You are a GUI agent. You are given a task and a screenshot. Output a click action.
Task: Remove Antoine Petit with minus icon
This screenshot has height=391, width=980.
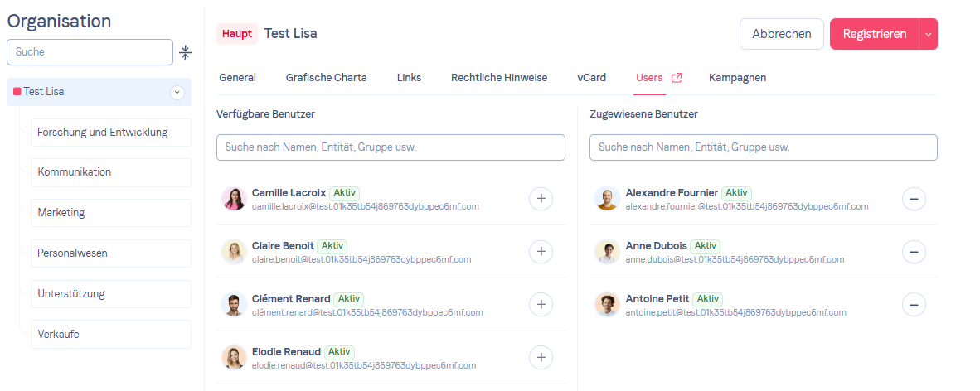pos(914,305)
